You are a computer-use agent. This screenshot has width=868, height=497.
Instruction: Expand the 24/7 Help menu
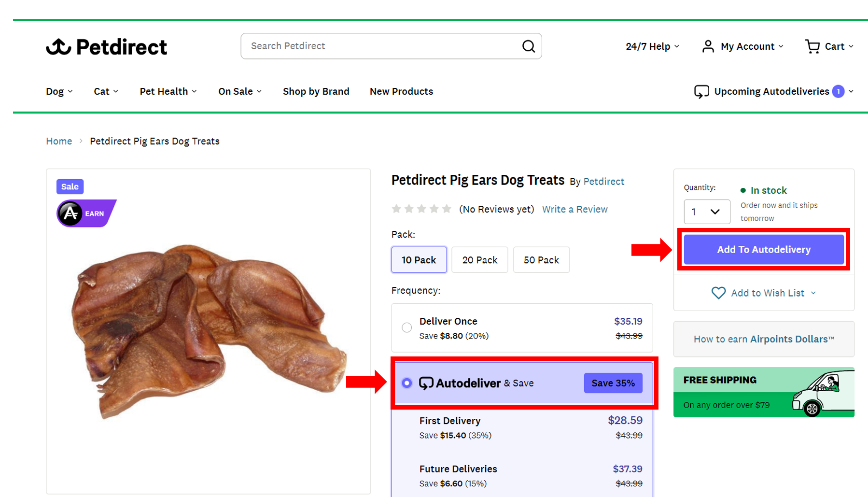pos(652,46)
